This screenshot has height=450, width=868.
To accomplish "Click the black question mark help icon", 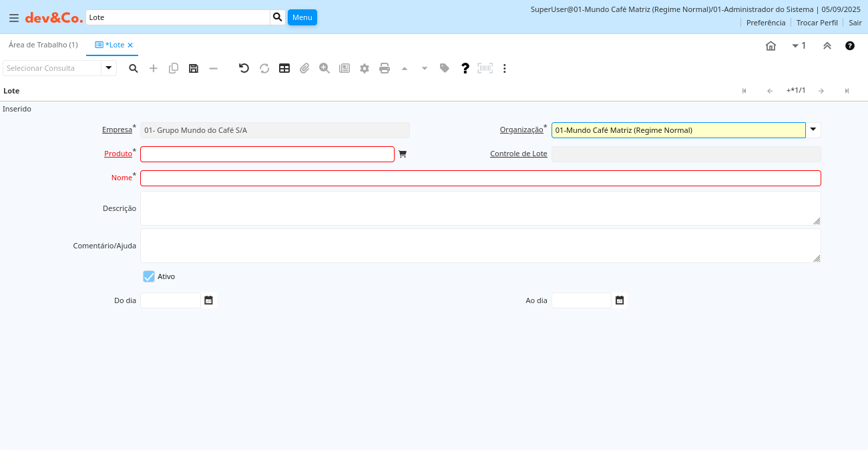I will (465, 68).
